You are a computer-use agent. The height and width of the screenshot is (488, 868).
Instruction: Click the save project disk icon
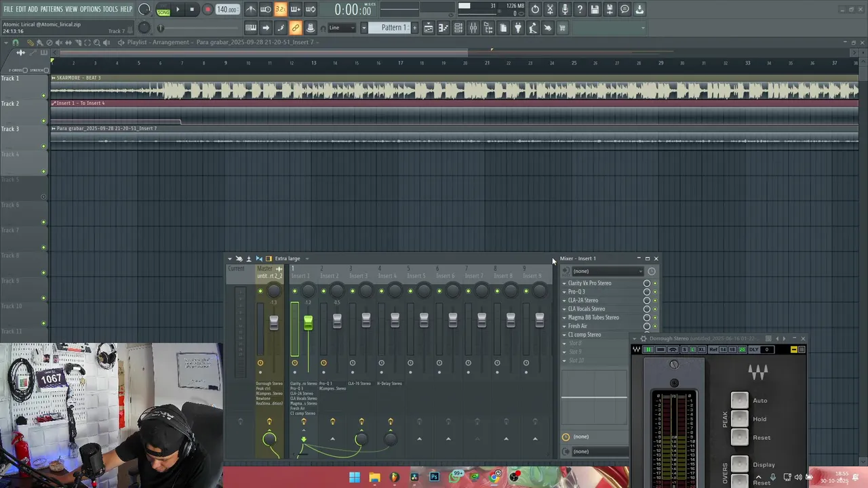pos(595,9)
